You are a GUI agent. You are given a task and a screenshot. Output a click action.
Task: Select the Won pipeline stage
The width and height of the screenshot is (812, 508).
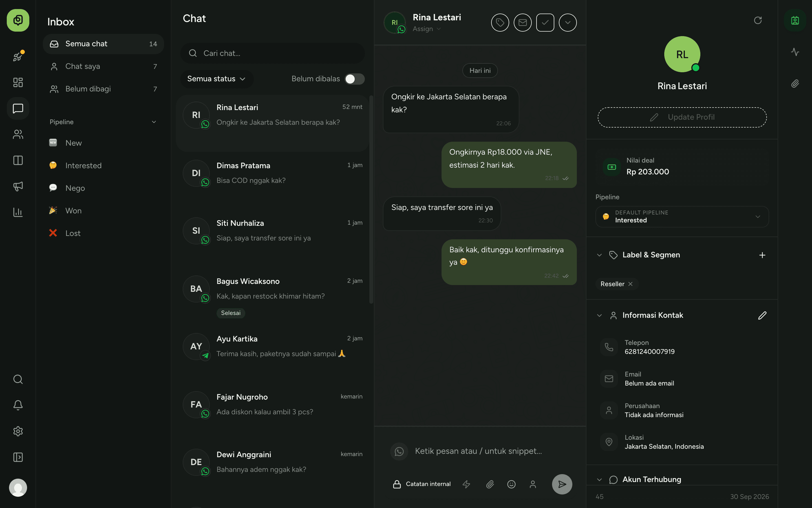[x=103, y=211]
